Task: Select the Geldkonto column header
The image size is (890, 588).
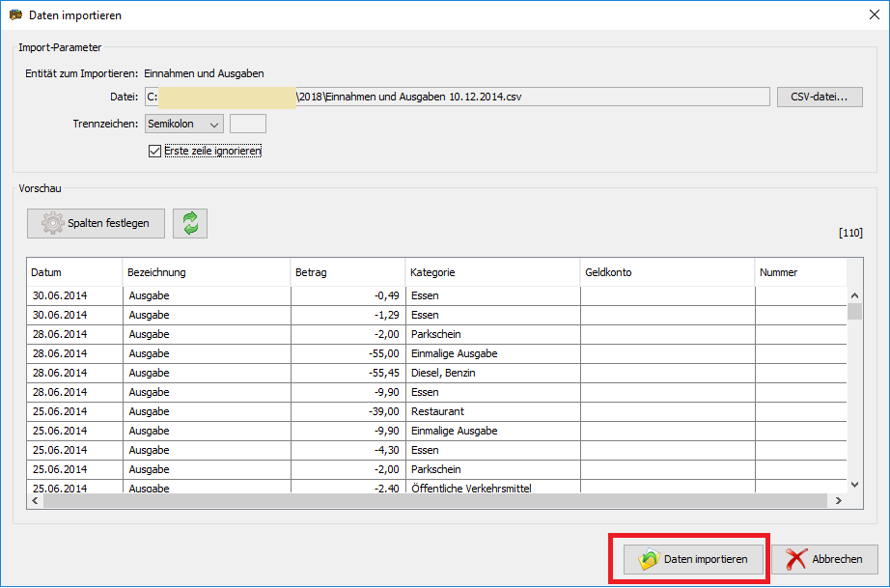Action: [667, 272]
